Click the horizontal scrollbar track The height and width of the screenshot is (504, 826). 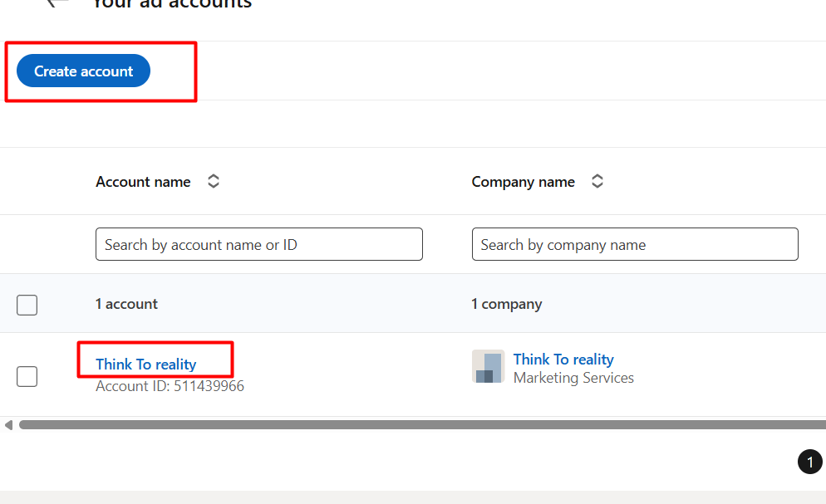(x=415, y=425)
